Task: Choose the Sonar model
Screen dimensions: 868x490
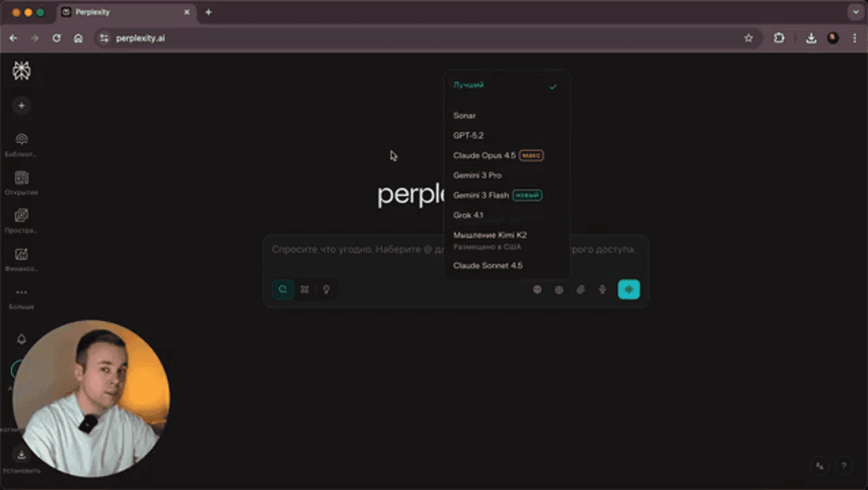Action: pos(506,115)
